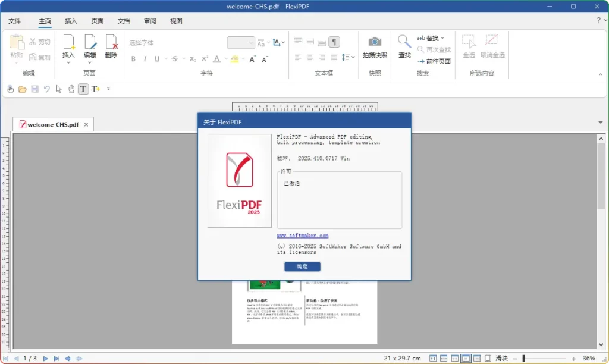
Task: Click the align text left icon
Action: point(298,58)
